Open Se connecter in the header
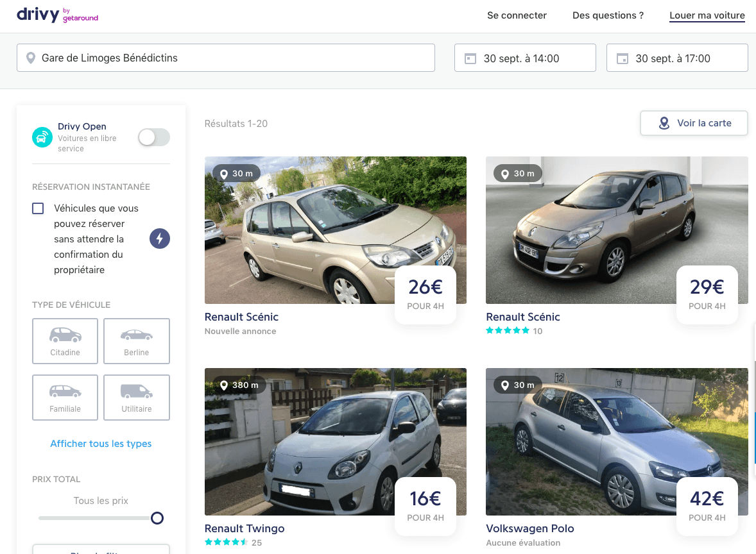Screen dimensions: 756x554 517,15
